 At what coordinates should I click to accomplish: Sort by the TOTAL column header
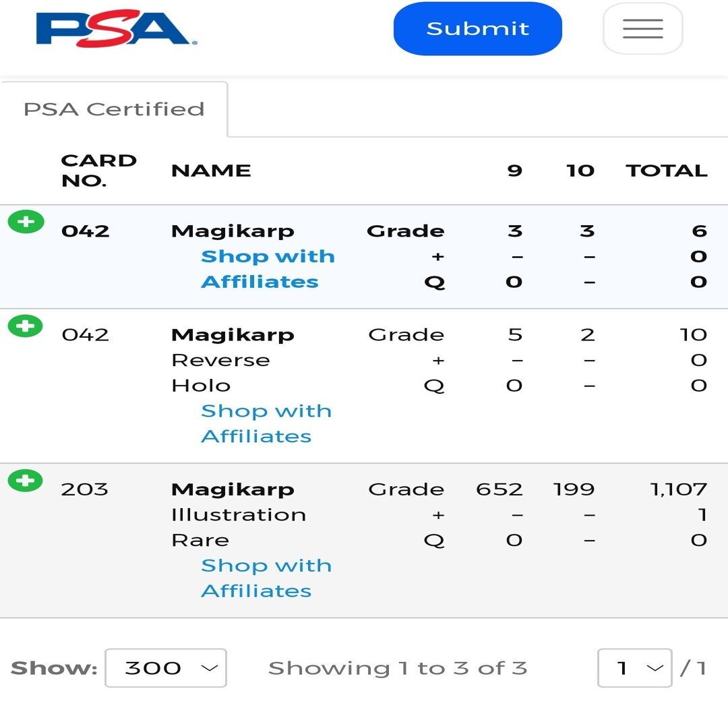[x=667, y=171]
